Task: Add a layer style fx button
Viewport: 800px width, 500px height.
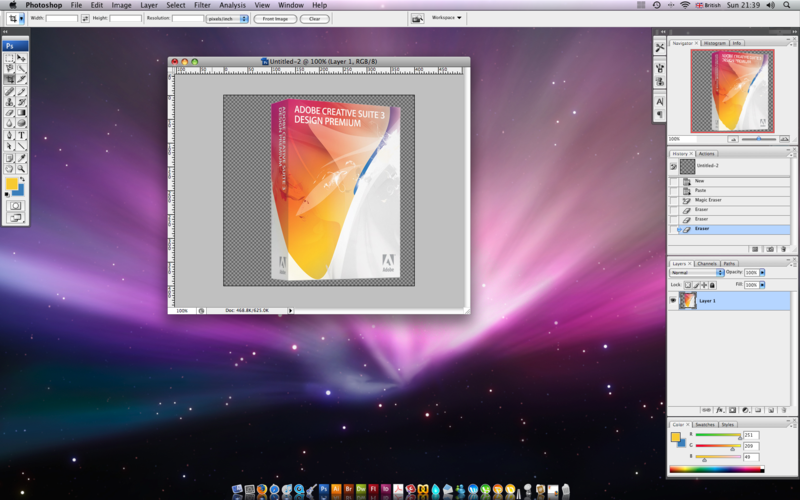Action: (x=719, y=410)
